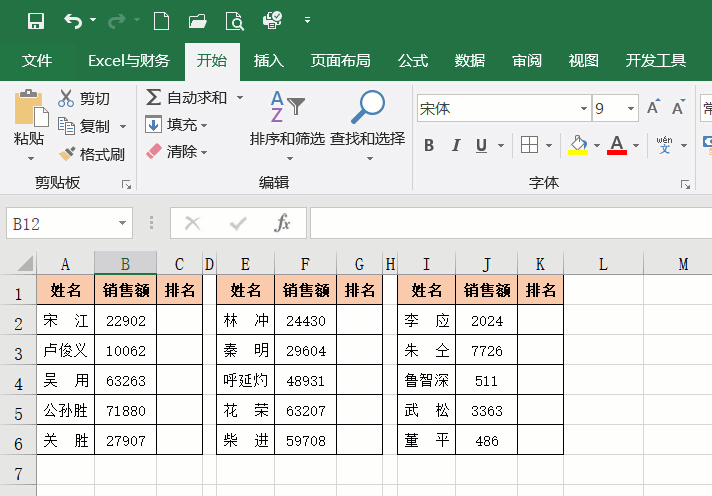
Task: Open Customize Quick Access Toolbar arrow
Action: [307, 20]
